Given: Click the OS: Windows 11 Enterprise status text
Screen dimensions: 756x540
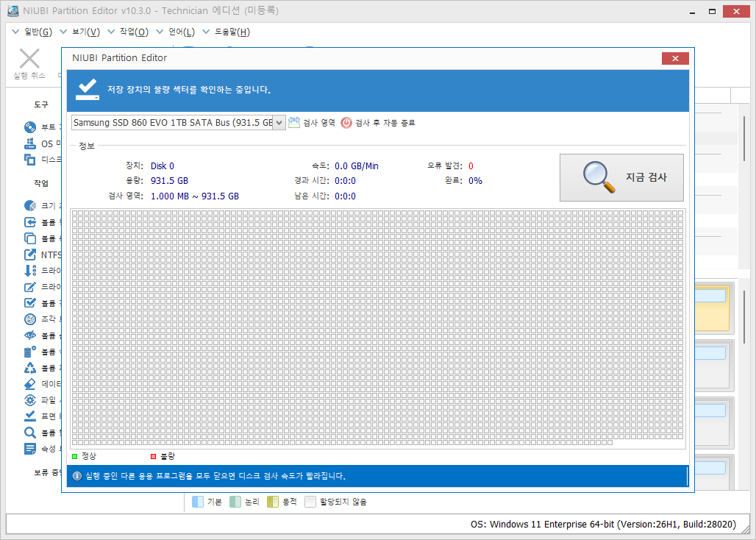Looking at the screenshot, I should tap(603, 524).
